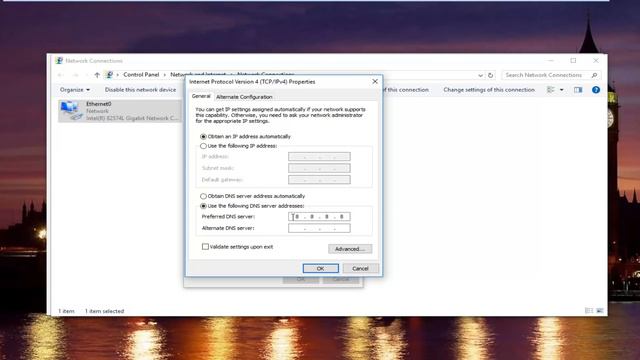Screen dimensions: 640x360
Task: Confirm with OK in IPv4 Properties
Action: click(x=320, y=268)
